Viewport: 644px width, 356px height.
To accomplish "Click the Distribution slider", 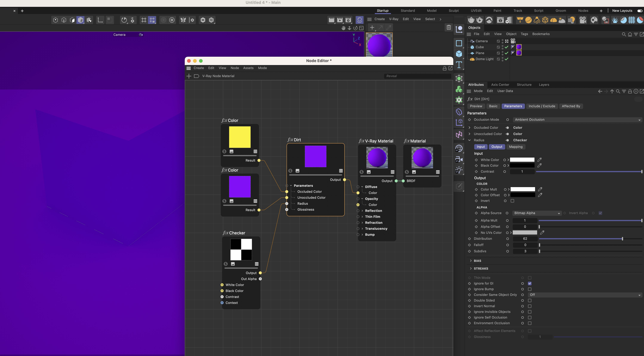I will [x=590, y=239].
